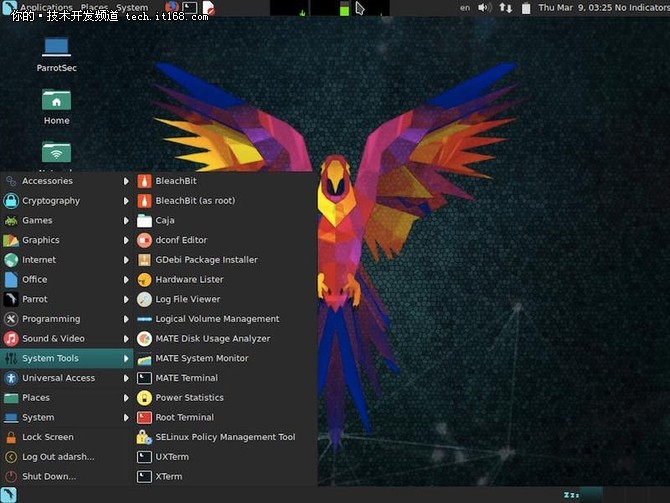
Task: Click the en keyboard layout indicator
Action: pos(465,8)
